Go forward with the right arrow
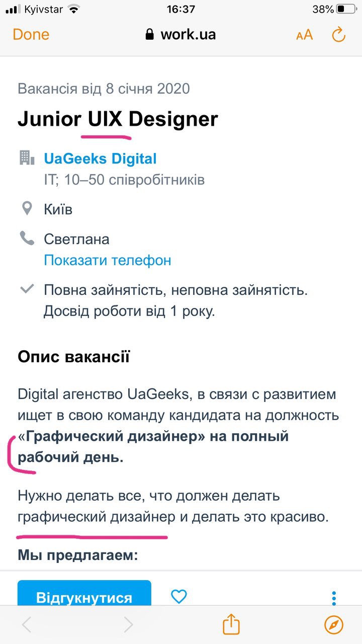Screen dimensions: 362x644 click(128, 624)
